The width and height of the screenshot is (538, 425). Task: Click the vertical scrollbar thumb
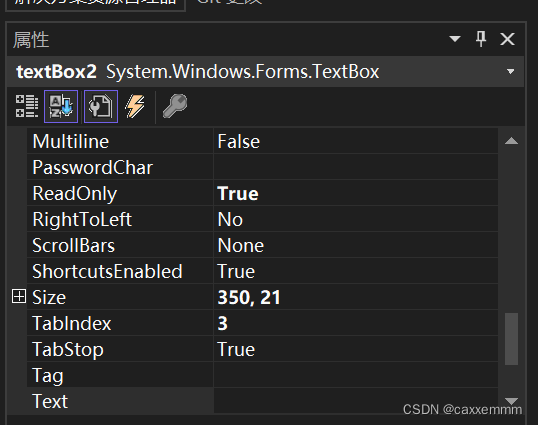pos(511,339)
